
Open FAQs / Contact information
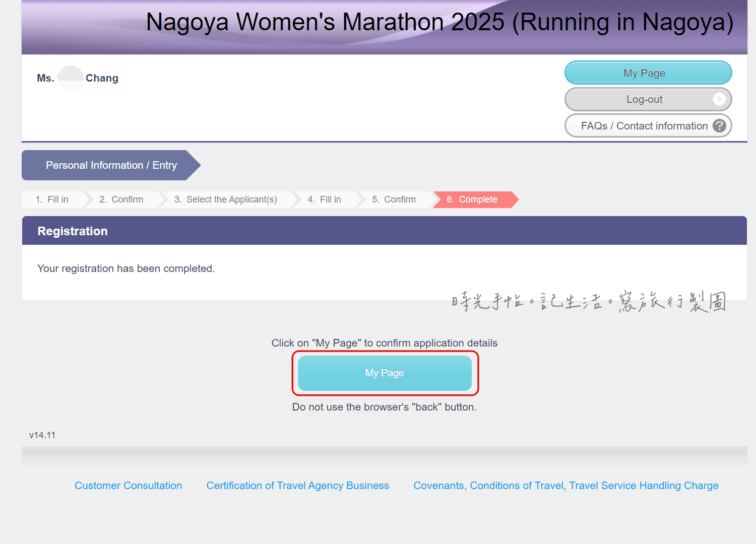pos(648,125)
